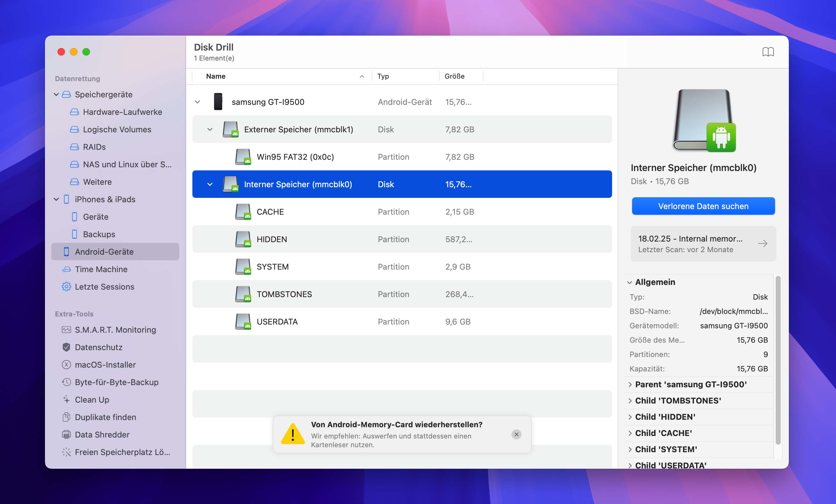Click the BSD-Name value /dev/block/mmcbl...
The height and width of the screenshot is (504, 836).
pyautogui.click(x=734, y=311)
